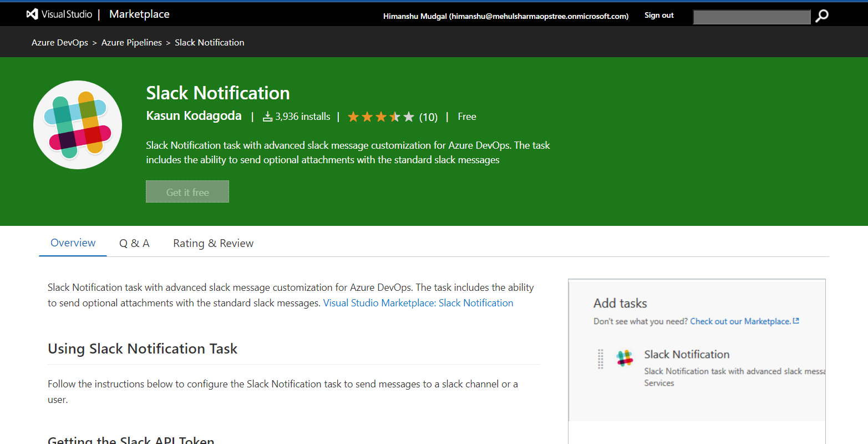Click Slack Notification task name in preview
The image size is (868, 444).
(687, 354)
